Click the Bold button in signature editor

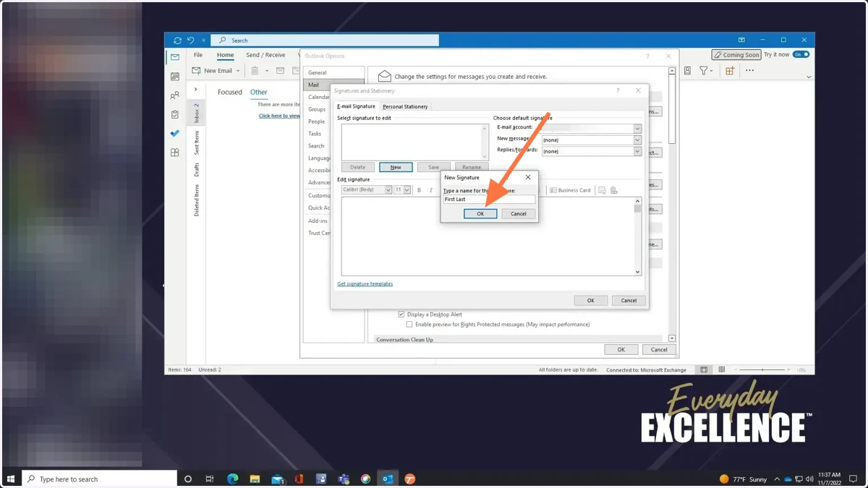point(419,190)
